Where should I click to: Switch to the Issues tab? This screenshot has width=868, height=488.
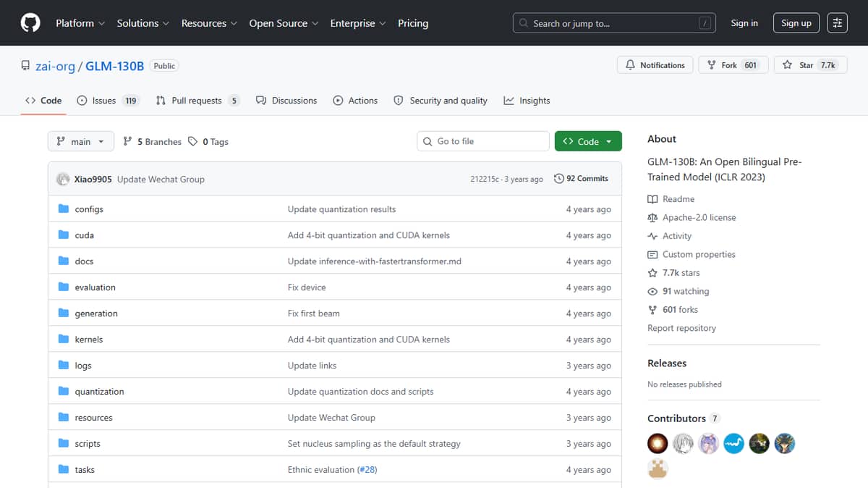click(x=108, y=101)
